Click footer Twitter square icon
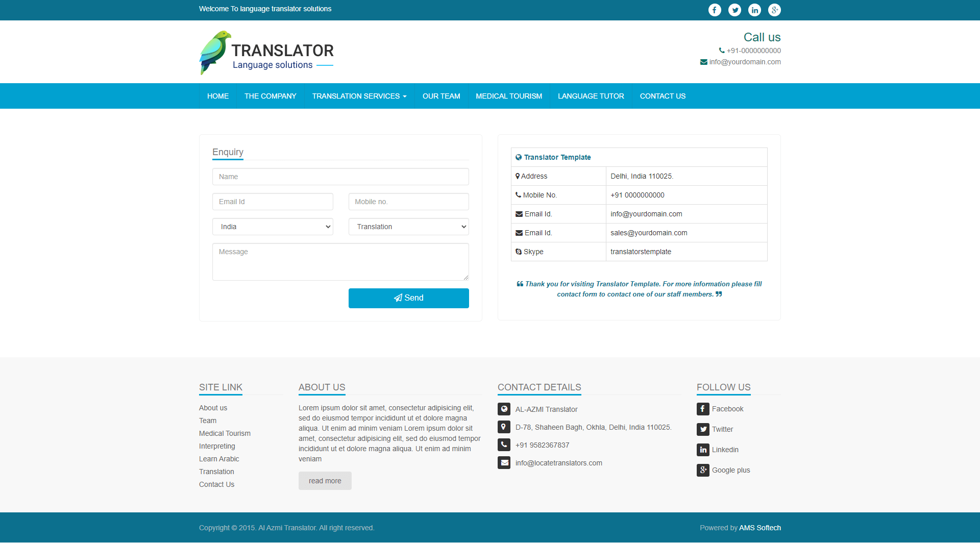Viewport: 980px width, 543px height. tap(703, 429)
